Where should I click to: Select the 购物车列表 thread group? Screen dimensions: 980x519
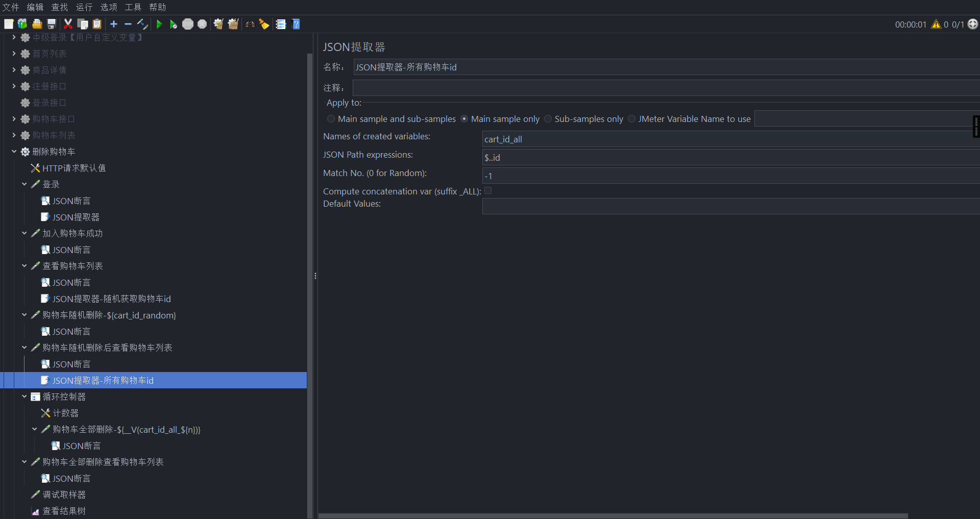54,135
